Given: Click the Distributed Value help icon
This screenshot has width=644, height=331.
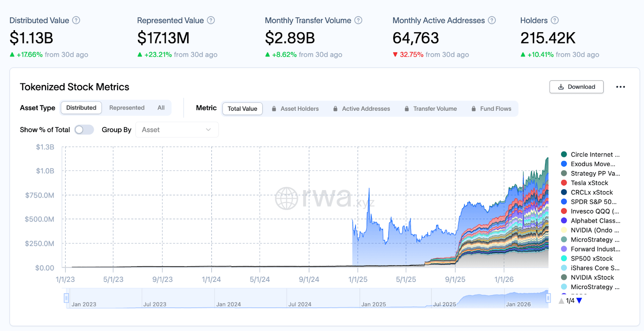Looking at the screenshot, I should (x=76, y=20).
